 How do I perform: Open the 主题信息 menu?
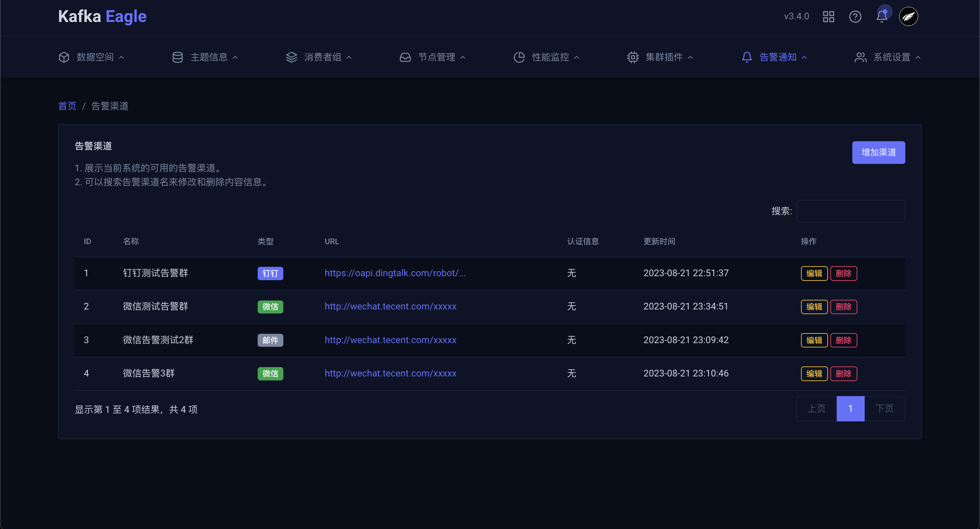[209, 57]
